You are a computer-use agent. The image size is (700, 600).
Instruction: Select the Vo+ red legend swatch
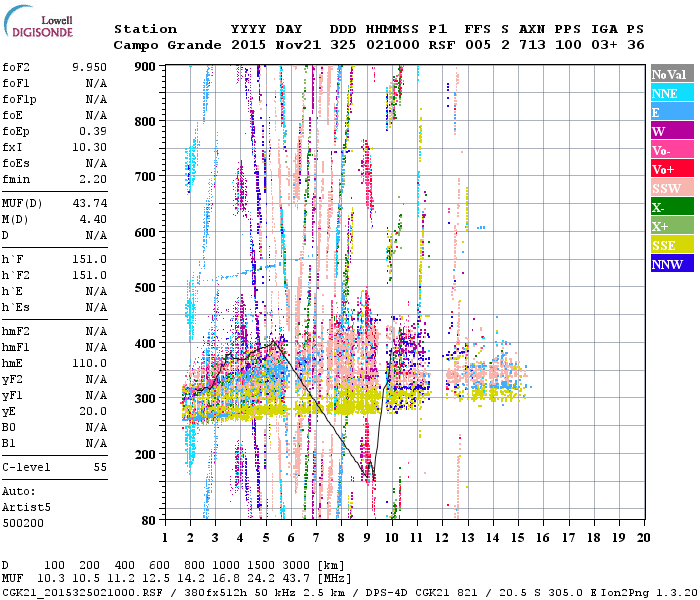[672, 169]
